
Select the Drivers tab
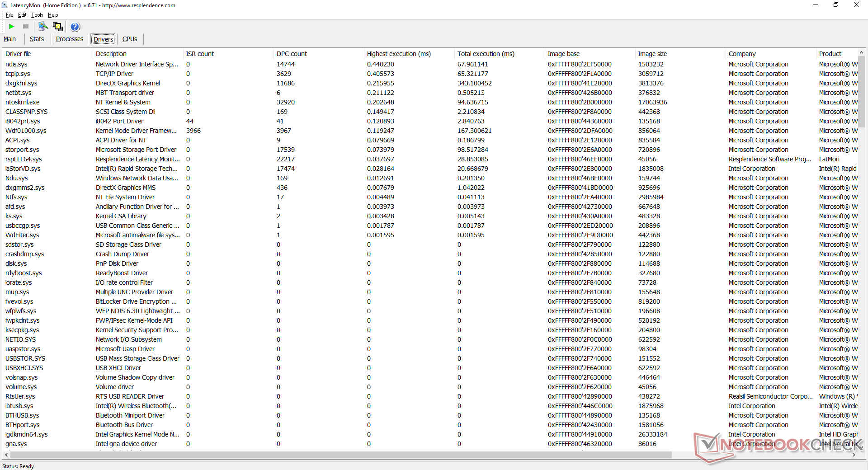tap(103, 39)
